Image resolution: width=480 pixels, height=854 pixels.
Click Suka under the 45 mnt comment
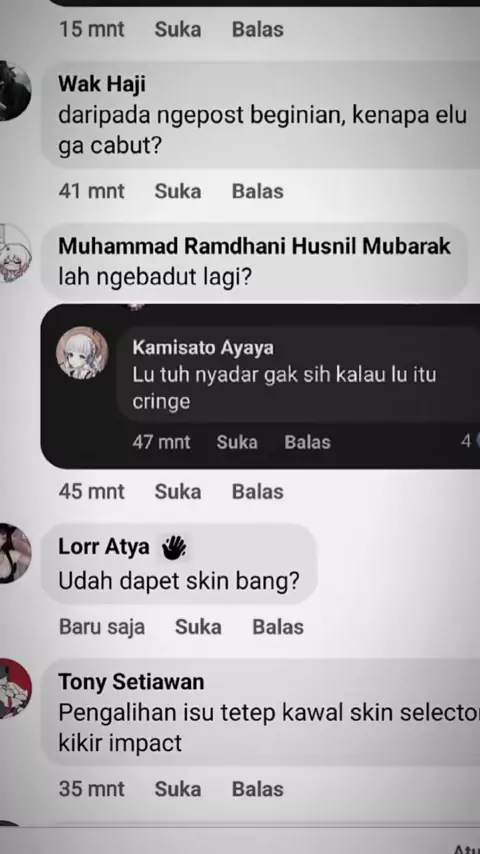pos(178,491)
